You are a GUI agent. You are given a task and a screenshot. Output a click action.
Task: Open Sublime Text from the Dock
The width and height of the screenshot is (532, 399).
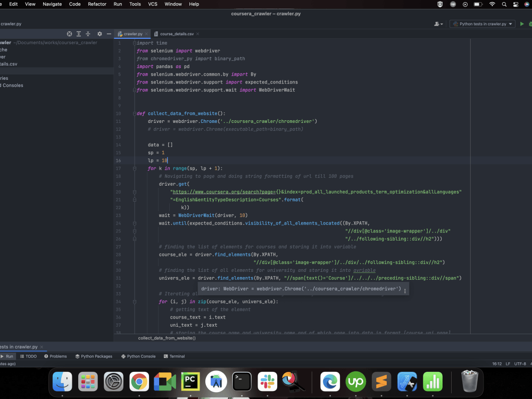coord(381,381)
